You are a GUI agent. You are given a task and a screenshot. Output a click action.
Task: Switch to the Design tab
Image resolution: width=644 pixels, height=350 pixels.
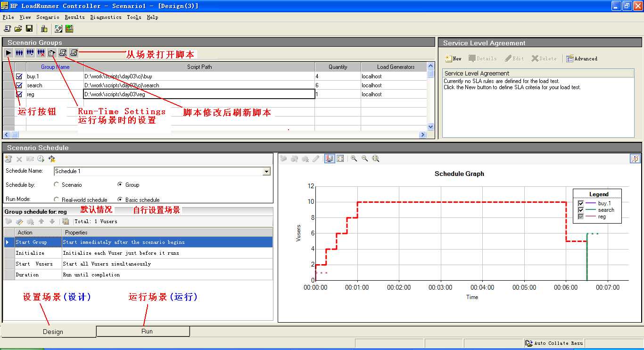pos(49,332)
